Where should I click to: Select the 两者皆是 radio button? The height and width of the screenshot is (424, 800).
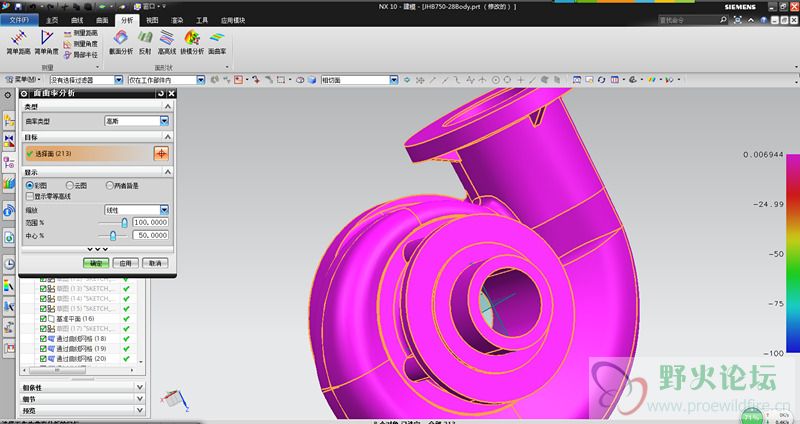coord(109,185)
